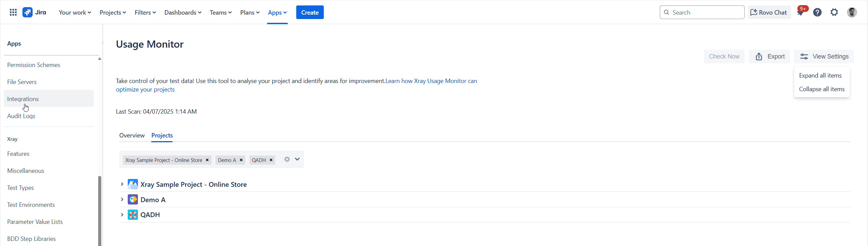Open the app switcher grid icon
Image resolution: width=868 pixels, height=246 pixels.
[x=13, y=13]
